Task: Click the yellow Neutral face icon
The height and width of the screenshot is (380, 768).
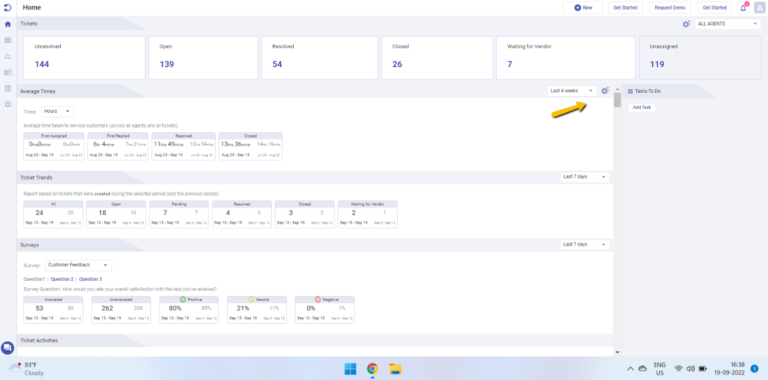Action: coord(251,299)
